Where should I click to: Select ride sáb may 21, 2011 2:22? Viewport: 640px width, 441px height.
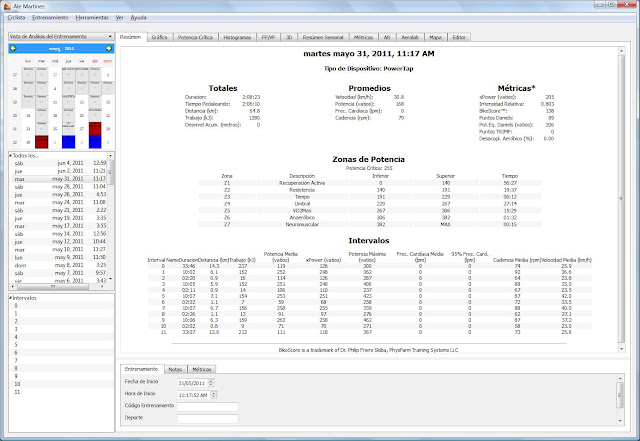[x=60, y=210]
